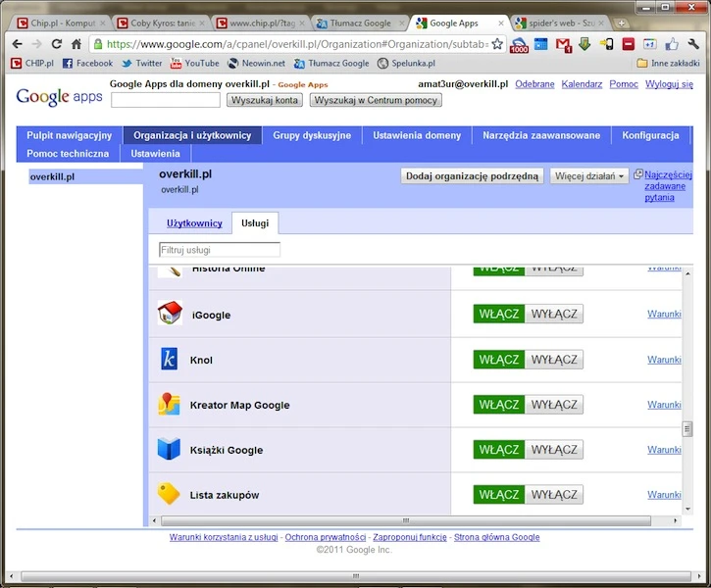Switch to Tłumacz Google browser tab
This screenshot has height=588, width=711.
click(x=360, y=24)
